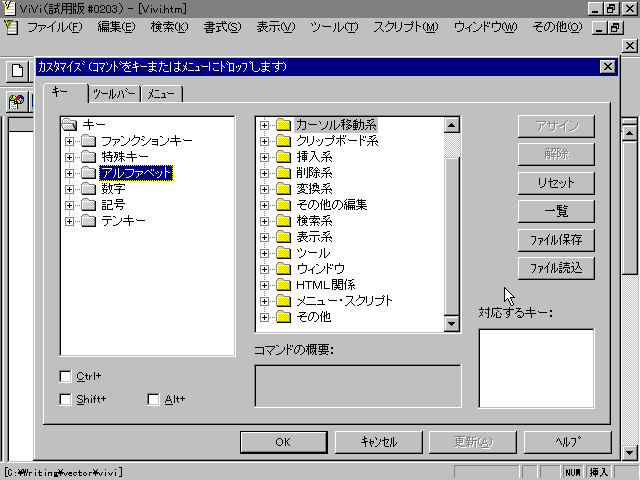The image size is (640, 480).
Task: Click the メニュー・スクリプト folder icon
Action: point(283,301)
